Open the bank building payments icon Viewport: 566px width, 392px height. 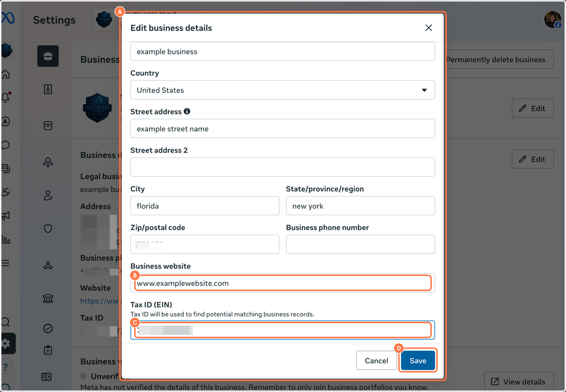click(x=48, y=298)
